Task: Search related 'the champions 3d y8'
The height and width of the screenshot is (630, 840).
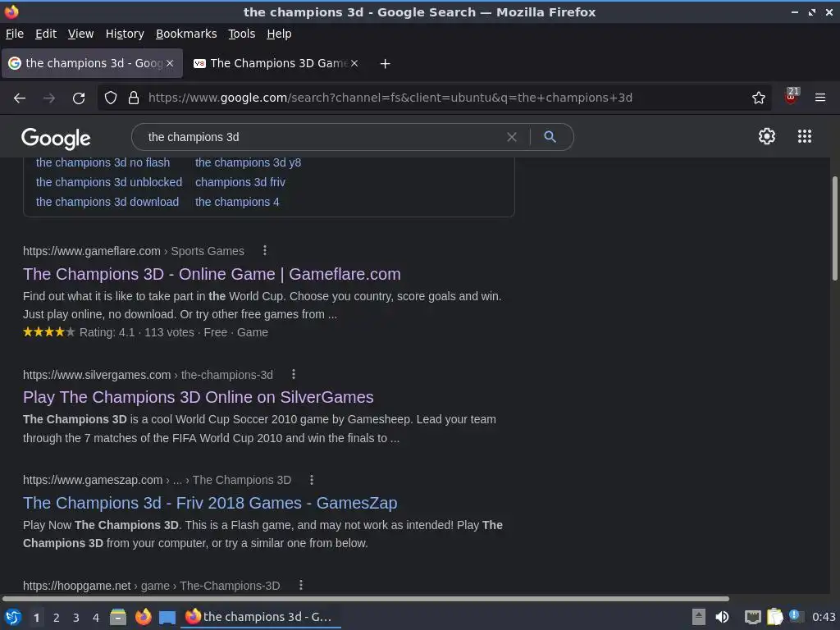Action: [x=248, y=162]
